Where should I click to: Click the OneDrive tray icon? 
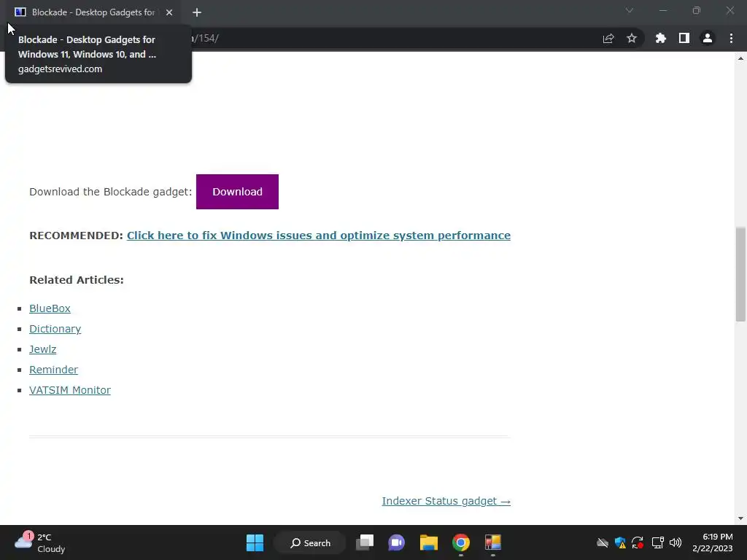pos(603,542)
